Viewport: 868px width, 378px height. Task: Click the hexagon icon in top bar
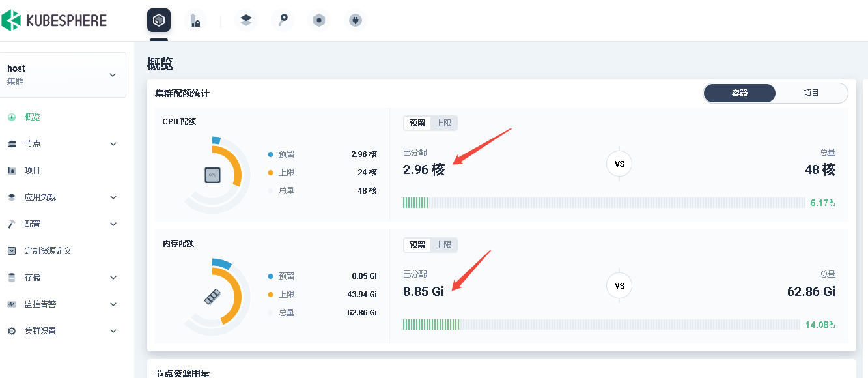[318, 21]
